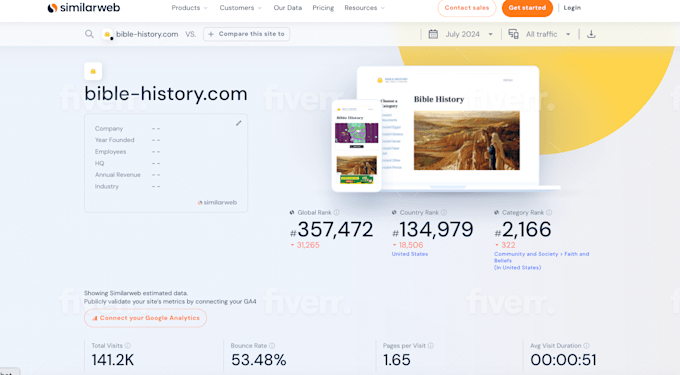
Task: Click the Login link
Action: click(x=572, y=8)
